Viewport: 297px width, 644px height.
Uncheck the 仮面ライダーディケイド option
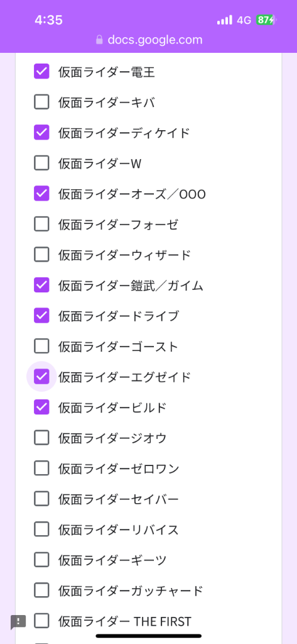click(x=41, y=132)
